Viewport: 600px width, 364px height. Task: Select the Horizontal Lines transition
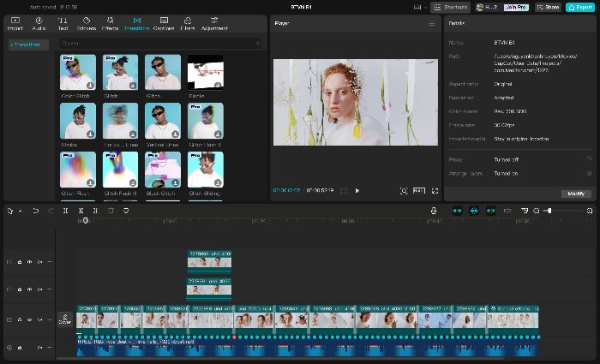121,121
